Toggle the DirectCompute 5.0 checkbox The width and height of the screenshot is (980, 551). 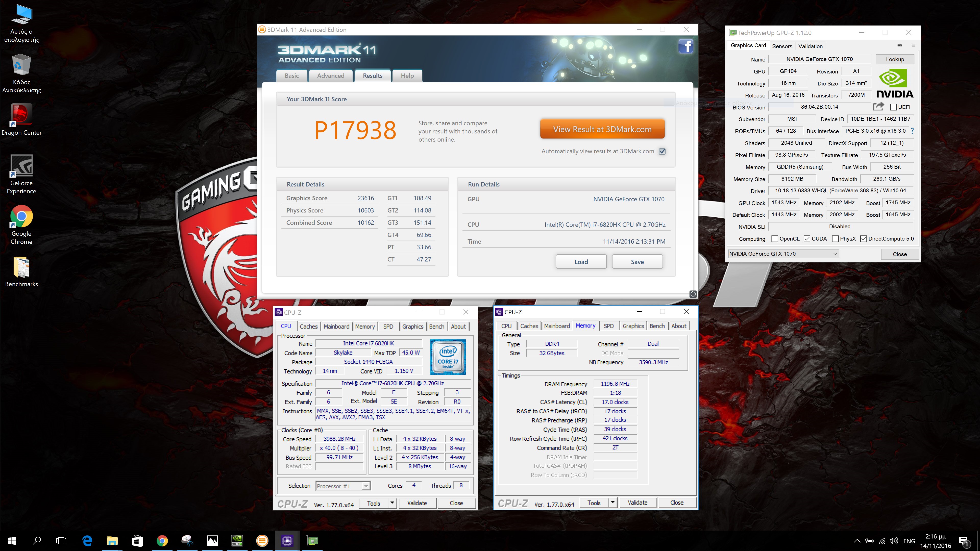click(x=864, y=239)
